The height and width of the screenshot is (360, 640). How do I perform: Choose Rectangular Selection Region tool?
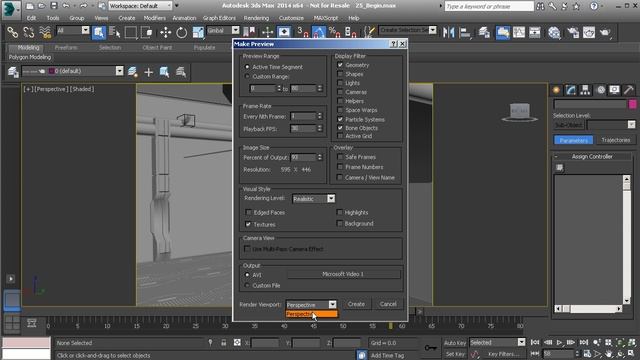(x=131, y=32)
